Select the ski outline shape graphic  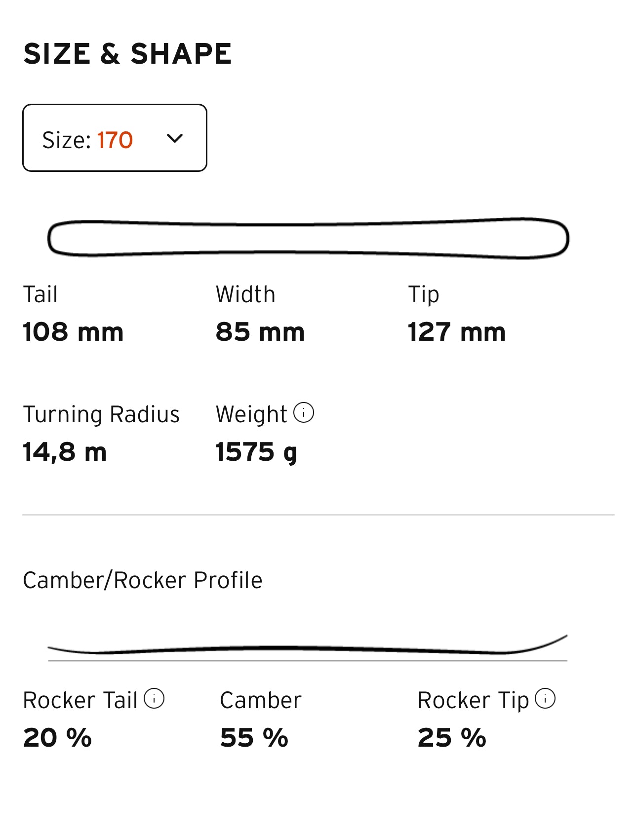pos(308,238)
